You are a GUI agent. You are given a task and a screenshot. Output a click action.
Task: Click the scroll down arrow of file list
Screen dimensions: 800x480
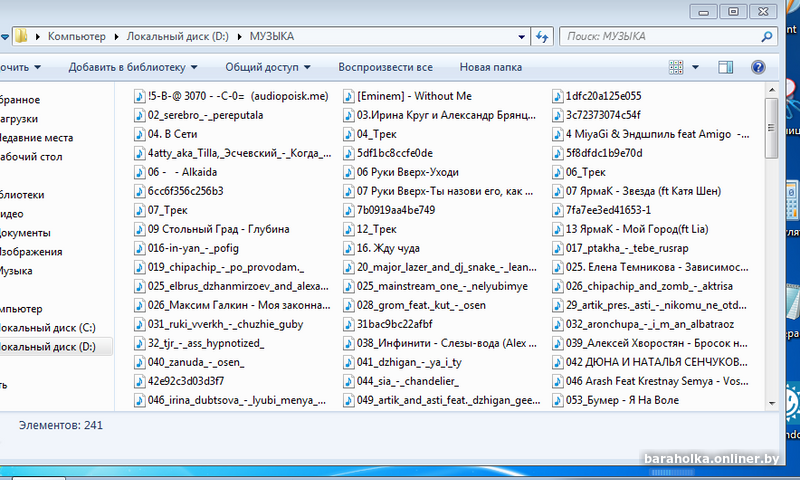(771, 403)
